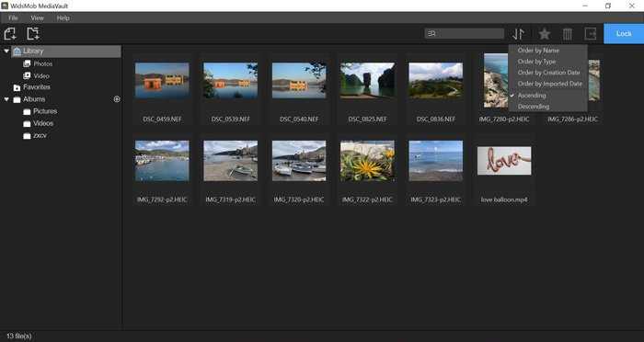Select Photos in the sidebar
Viewport: 644px width, 342px height.
(42, 63)
